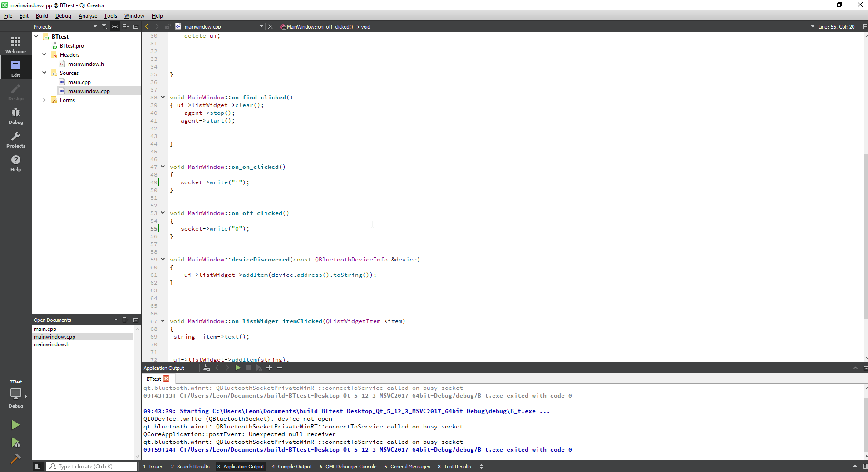
Task: Start debugging with the bug play button
Action: tap(15, 442)
